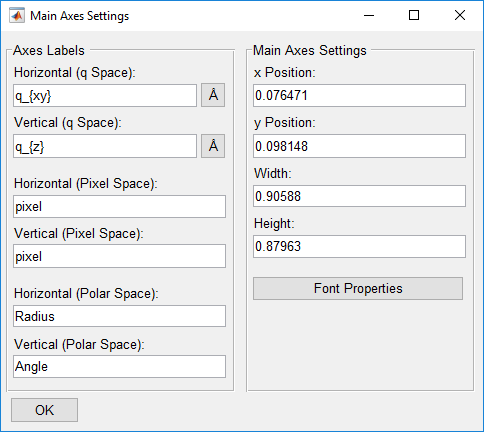
Task: Close the Main Axes Settings dialog
Action: point(460,15)
